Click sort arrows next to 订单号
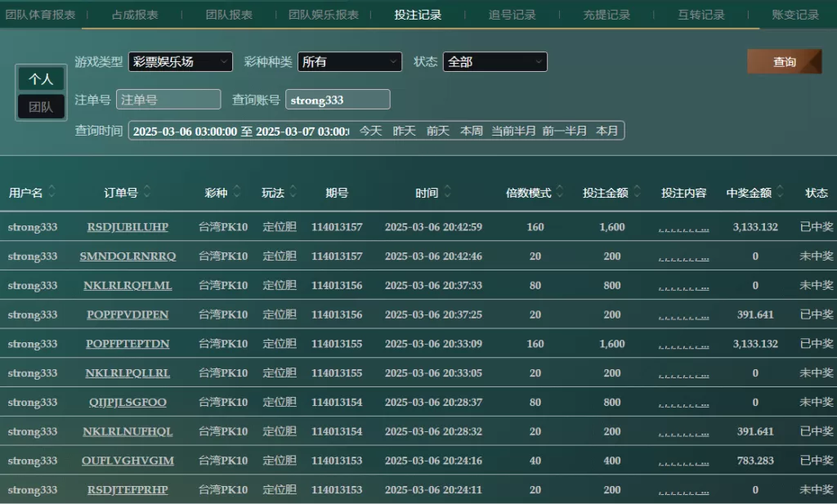 [x=147, y=193]
